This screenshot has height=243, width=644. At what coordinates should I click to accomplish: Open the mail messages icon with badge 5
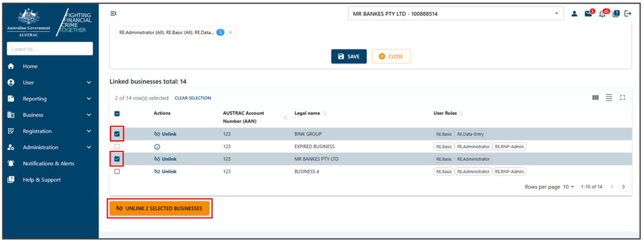point(588,14)
